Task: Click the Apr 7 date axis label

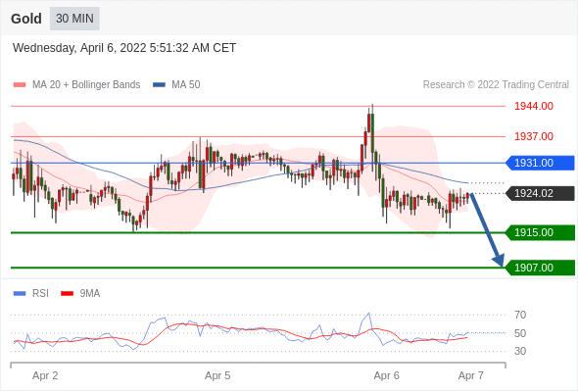Action: pyautogui.click(x=471, y=375)
